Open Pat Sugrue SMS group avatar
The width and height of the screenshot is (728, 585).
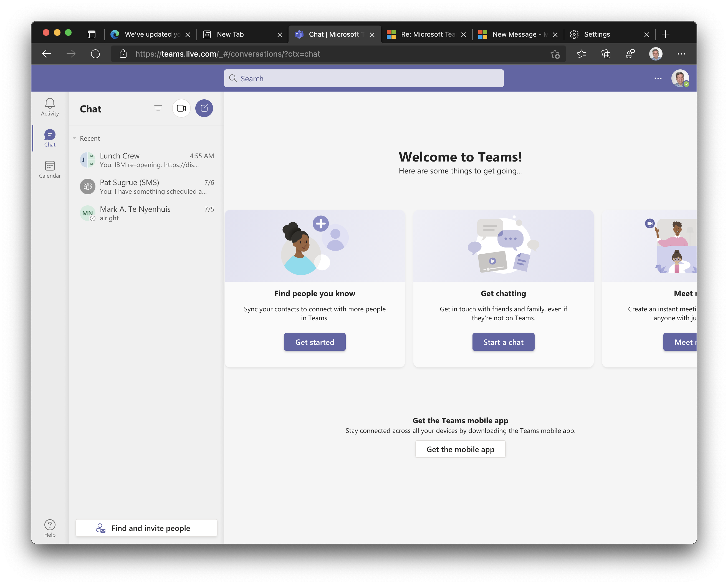[x=87, y=186]
